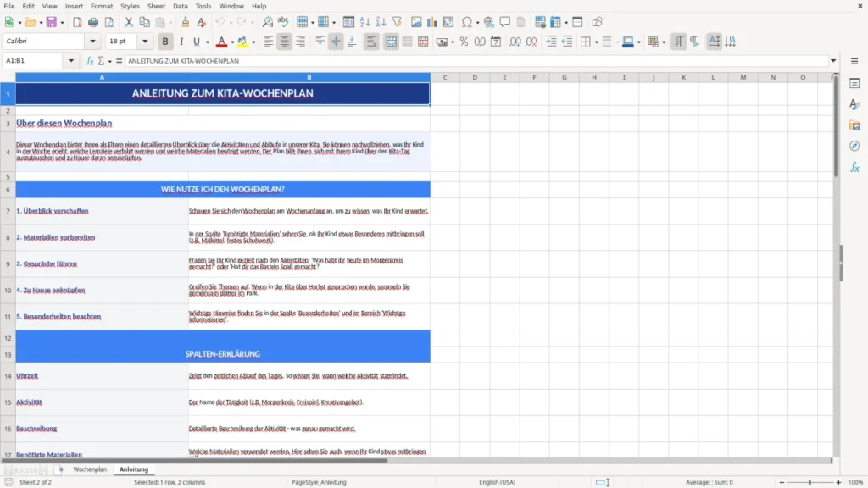Click the Increase Indent icon
Image resolution: width=868 pixels, height=488 pixels.
coord(551,42)
